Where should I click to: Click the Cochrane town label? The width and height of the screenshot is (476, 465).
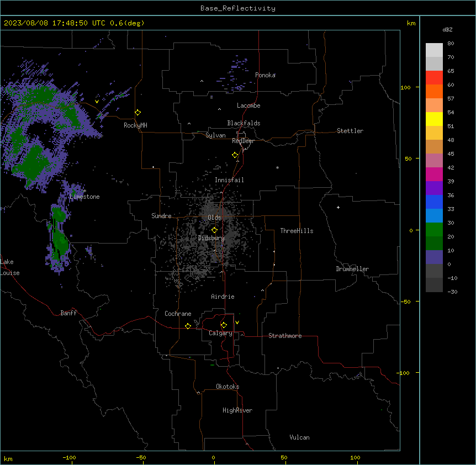click(178, 314)
